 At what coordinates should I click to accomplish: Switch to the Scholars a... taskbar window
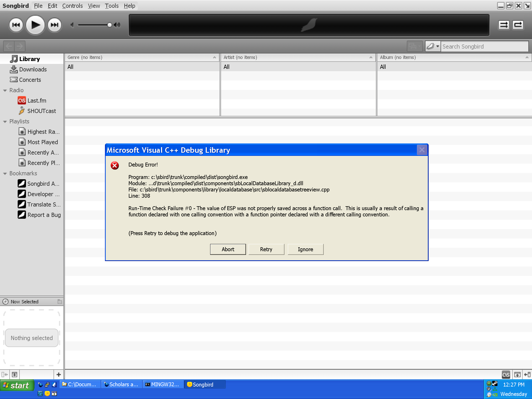(122, 384)
